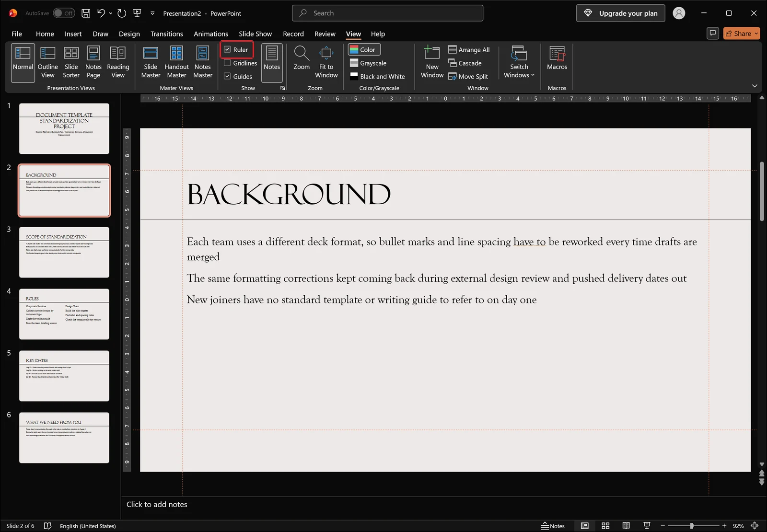Open Outline View
Screen dimensions: 767x532
[x=47, y=62]
